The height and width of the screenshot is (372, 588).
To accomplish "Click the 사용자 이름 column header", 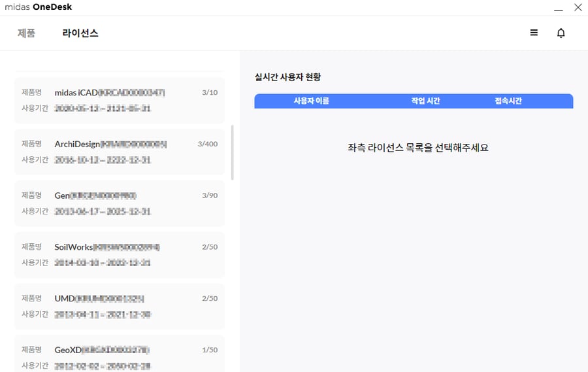I will click(311, 101).
